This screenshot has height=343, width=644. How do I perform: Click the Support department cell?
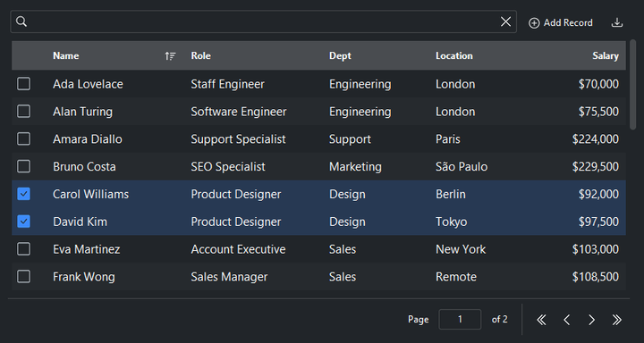click(x=350, y=139)
